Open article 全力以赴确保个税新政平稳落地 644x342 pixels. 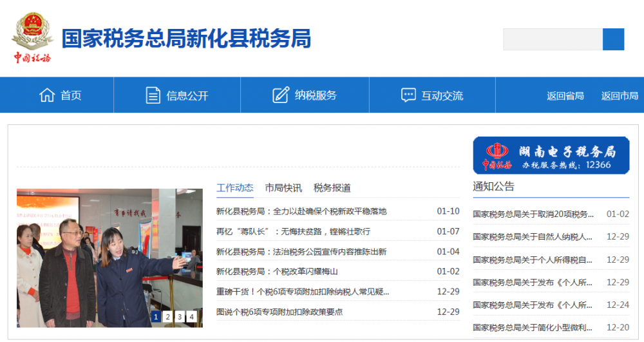[x=301, y=211]
